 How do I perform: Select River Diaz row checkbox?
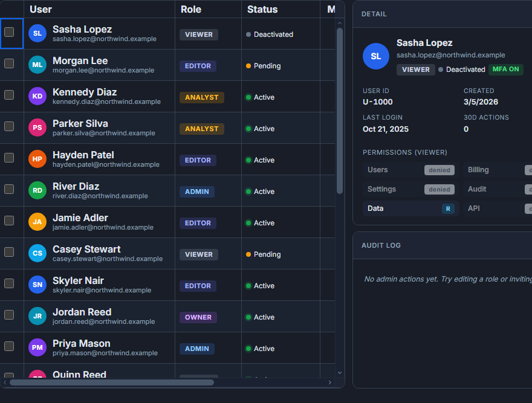coord(9,189)
